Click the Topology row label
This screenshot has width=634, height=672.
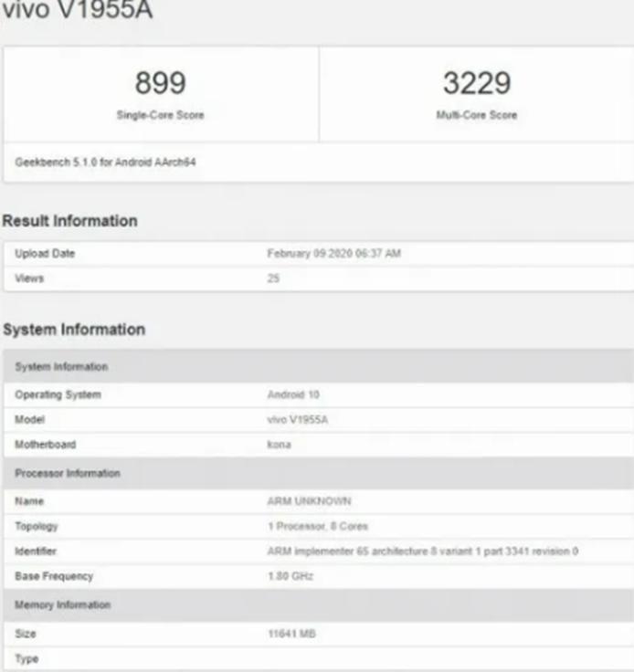37,526
